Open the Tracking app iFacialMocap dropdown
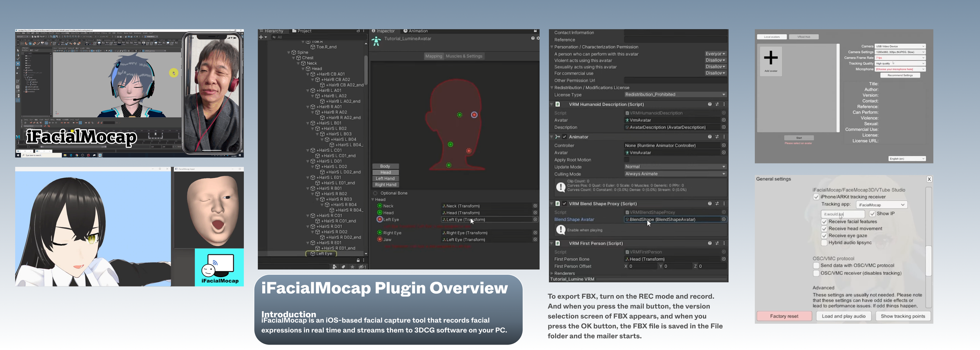Image resolution: width=980 pixels, height=350 pixels. [882, 205]
